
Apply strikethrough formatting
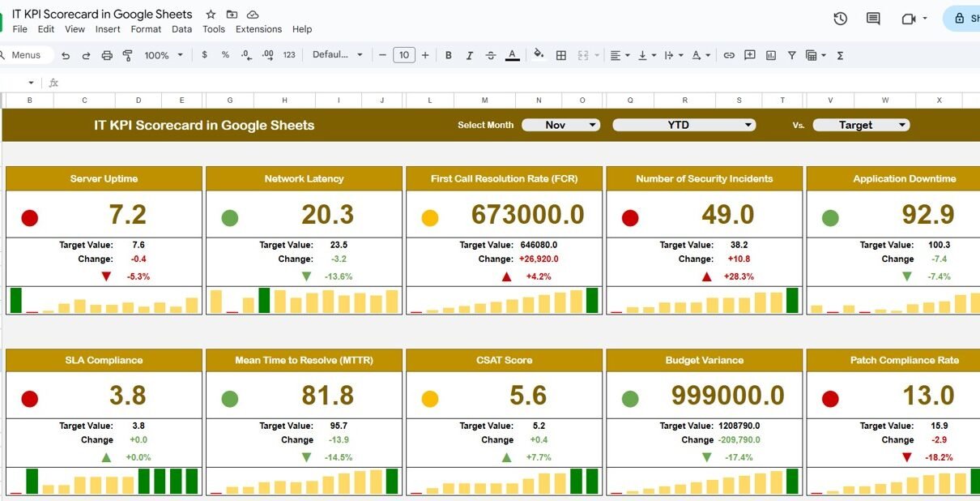[490, 55]
